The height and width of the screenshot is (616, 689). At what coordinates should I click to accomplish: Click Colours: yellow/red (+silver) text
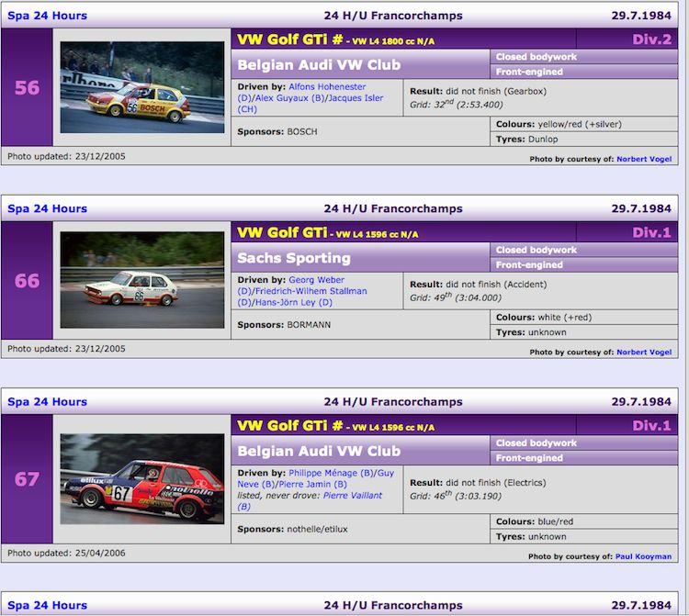pos(559,124)
